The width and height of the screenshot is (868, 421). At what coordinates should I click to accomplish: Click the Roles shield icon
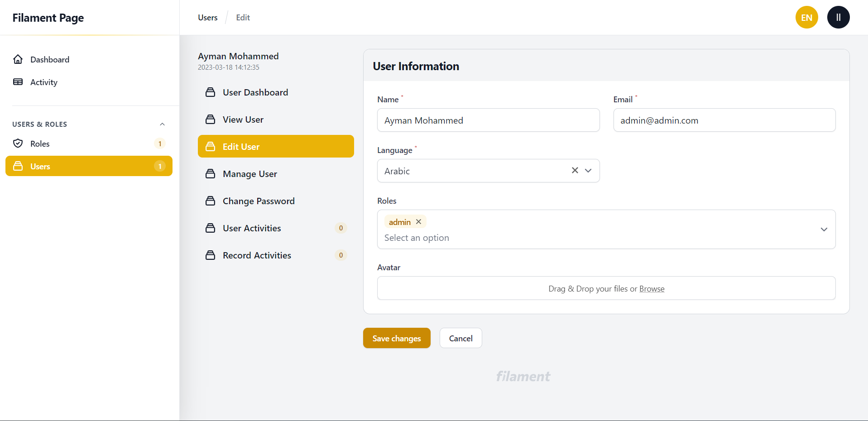18,144
